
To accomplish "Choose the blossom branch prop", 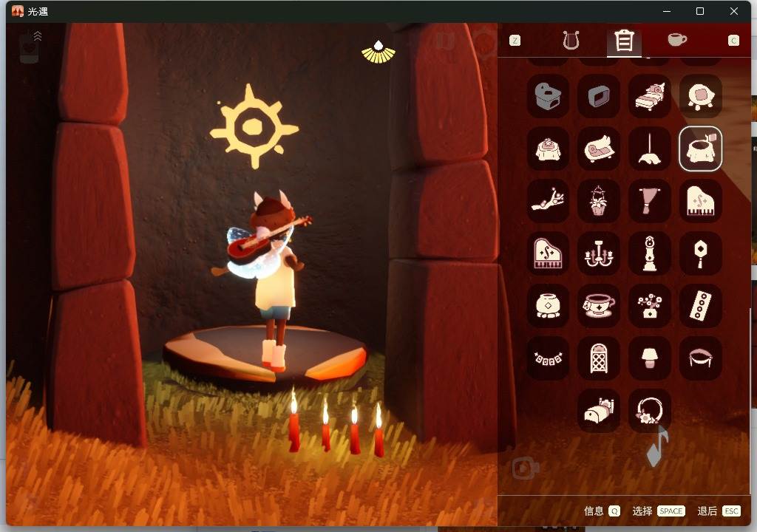I will pyautogui.click(x=548, y=201).
